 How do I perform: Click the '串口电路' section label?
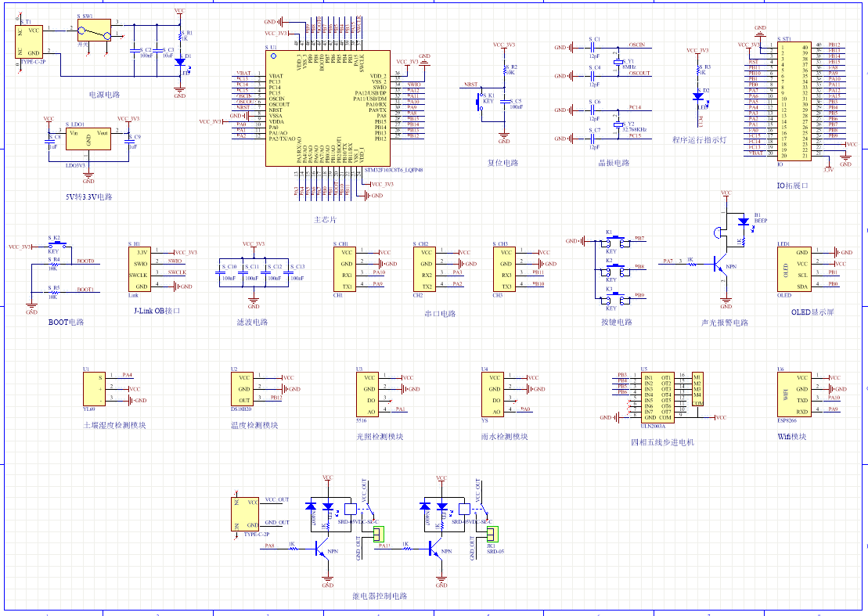click(440, 314)
